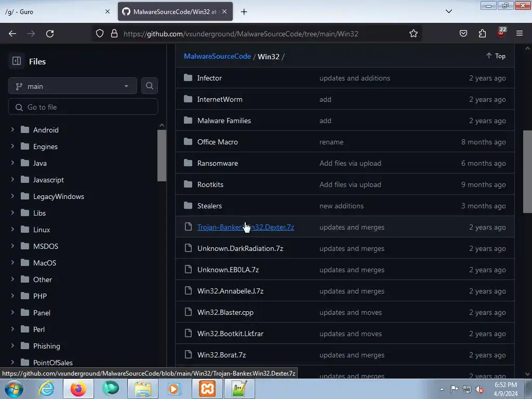
Task: Open Other folder in tree
Action: (43, 280)
